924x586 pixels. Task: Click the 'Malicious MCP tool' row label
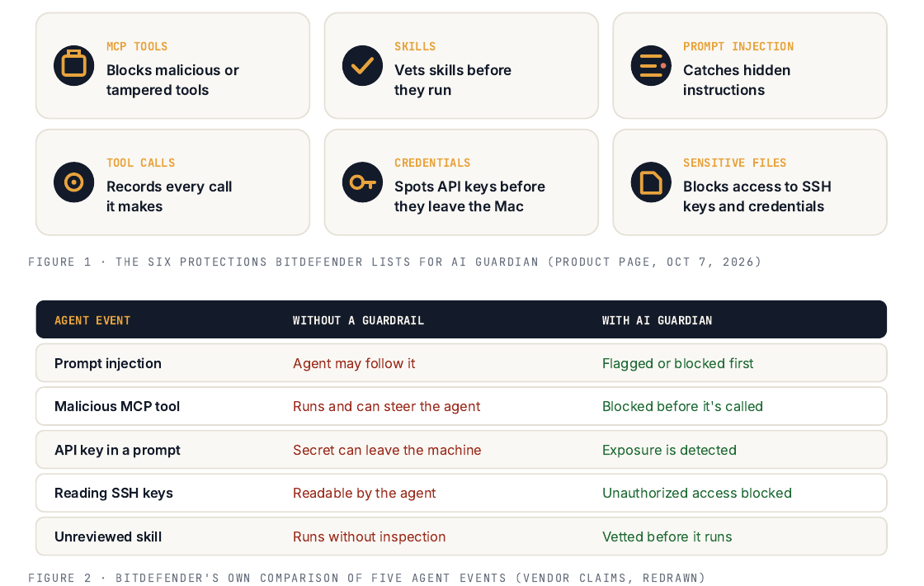pos(116,406)
